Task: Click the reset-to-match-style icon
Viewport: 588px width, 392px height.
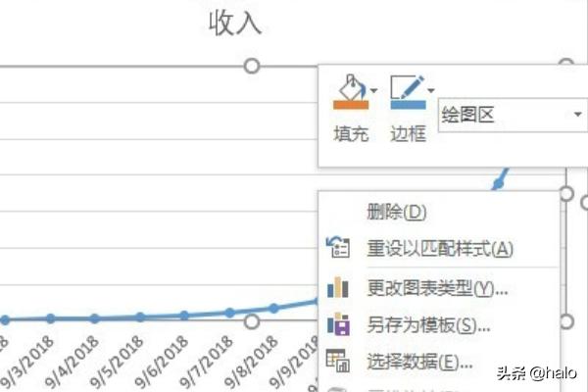Action: pyautogui.click(x=338, y=247)
